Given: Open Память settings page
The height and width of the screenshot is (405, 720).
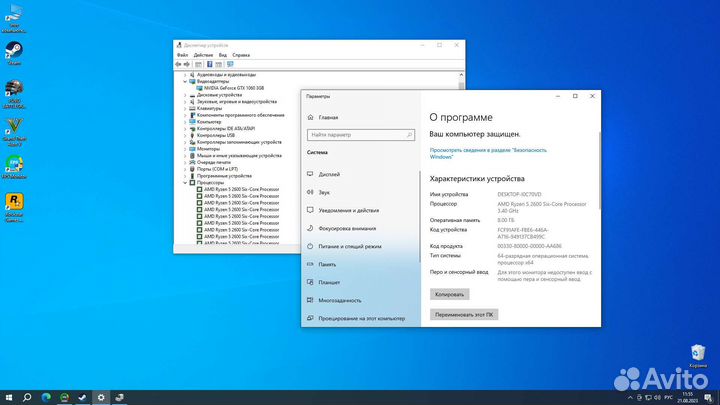Looking at the screenshot, I should 327,264.
